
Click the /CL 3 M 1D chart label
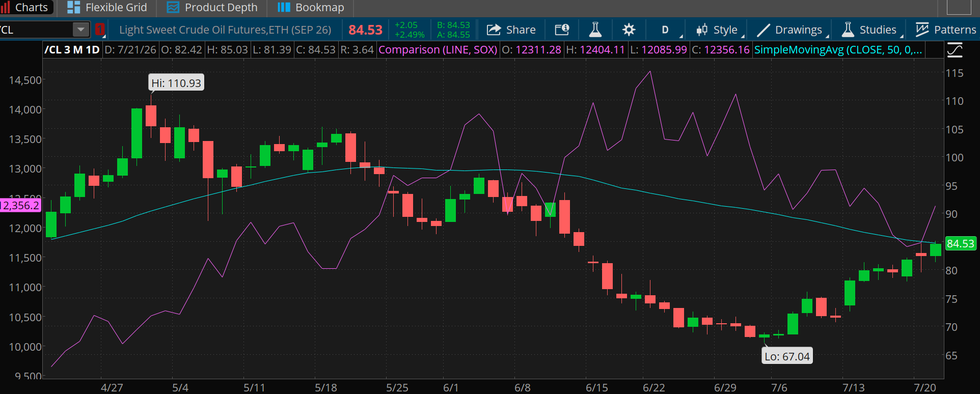[x=72, y=50]
